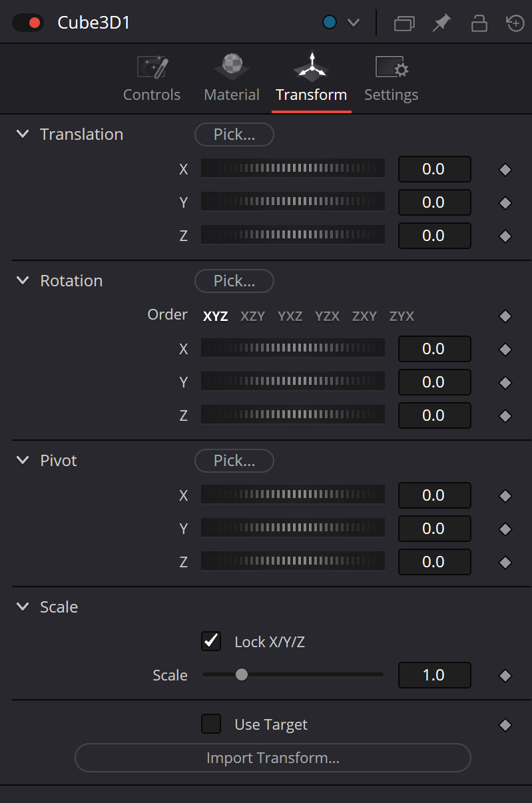The width and height of the screenshot is (532, 803).
Task: Click the Pivot Z thumbwheel slider
Action: (293, 561)
